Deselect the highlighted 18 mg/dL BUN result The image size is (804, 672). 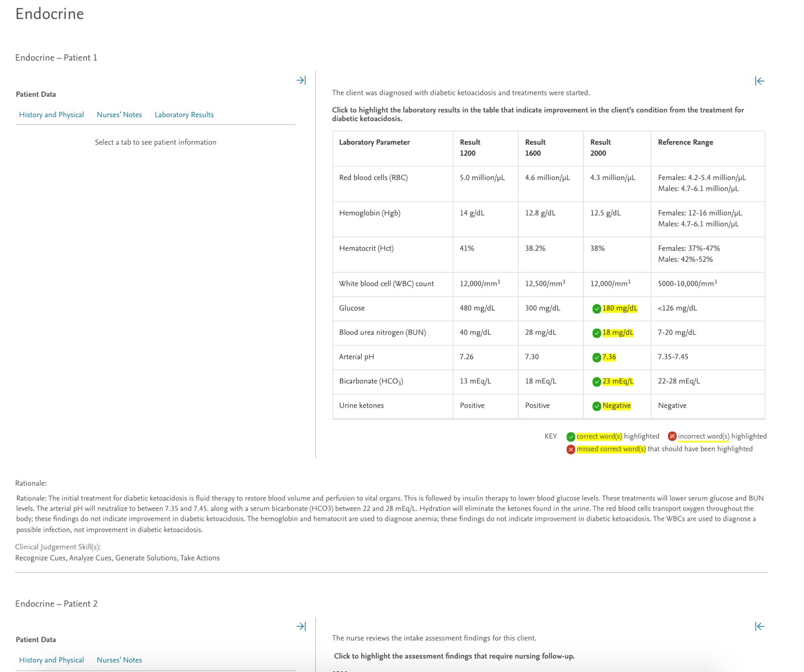coord(617,333)
